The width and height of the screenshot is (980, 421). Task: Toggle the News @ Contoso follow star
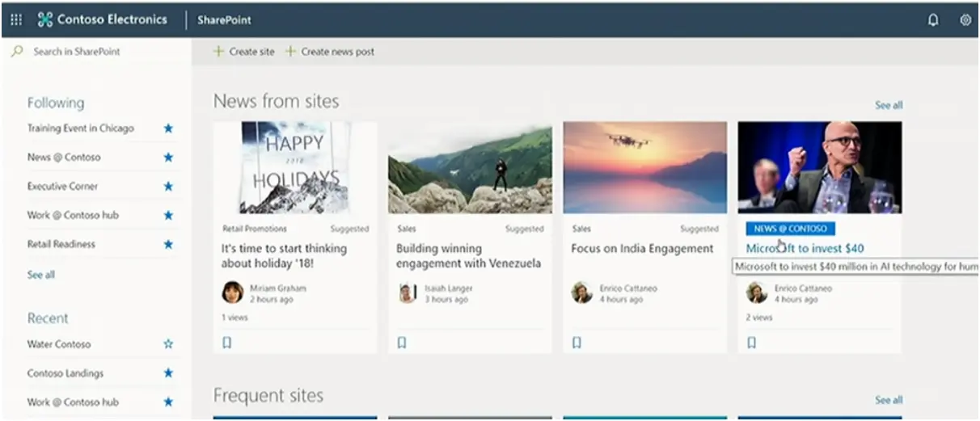168,158
